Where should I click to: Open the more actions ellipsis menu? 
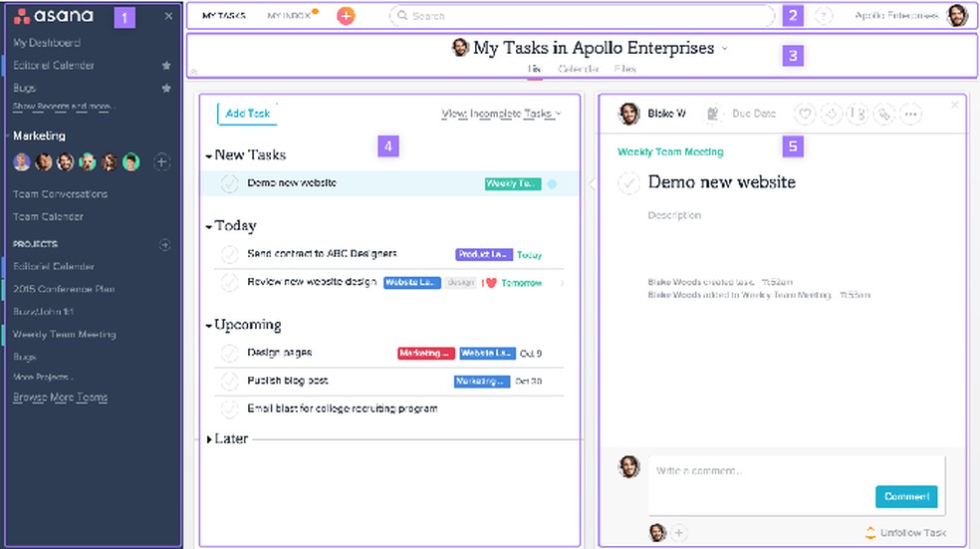(910, 114)
